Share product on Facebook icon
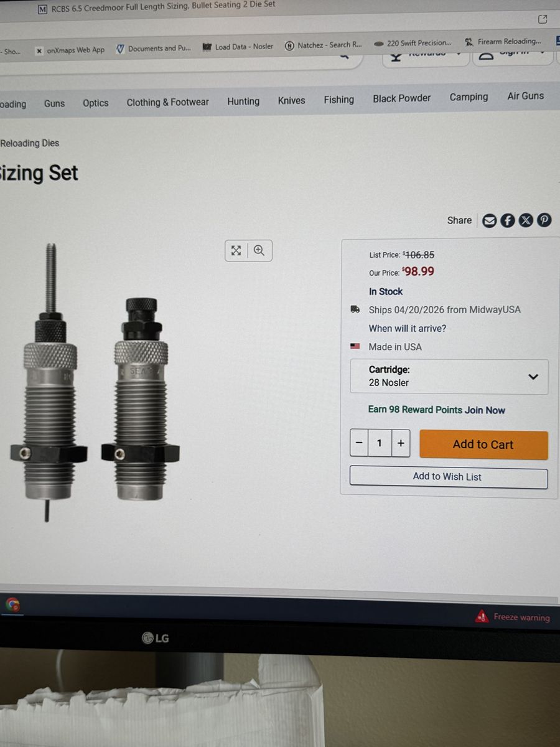This screenshot has height=747, width=560. [x=508, y=220]
